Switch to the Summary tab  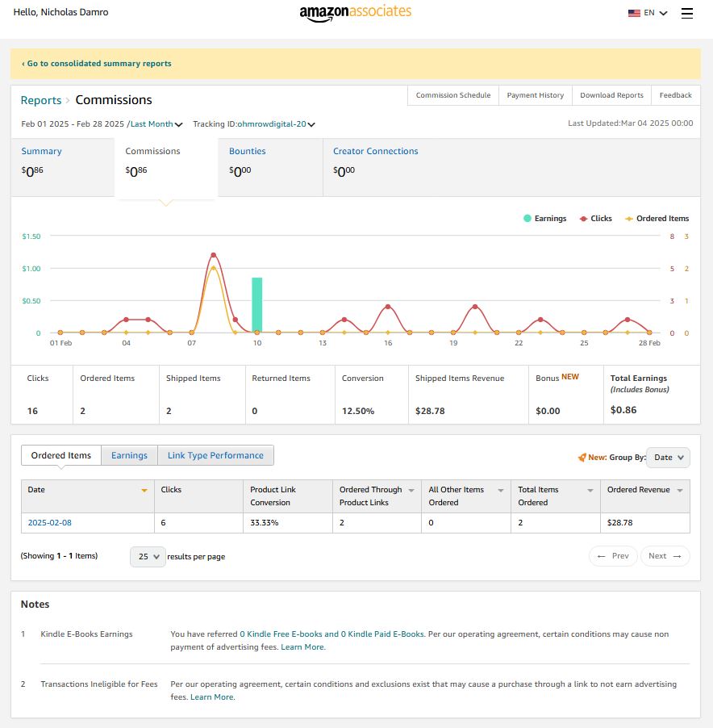[63, 167]
